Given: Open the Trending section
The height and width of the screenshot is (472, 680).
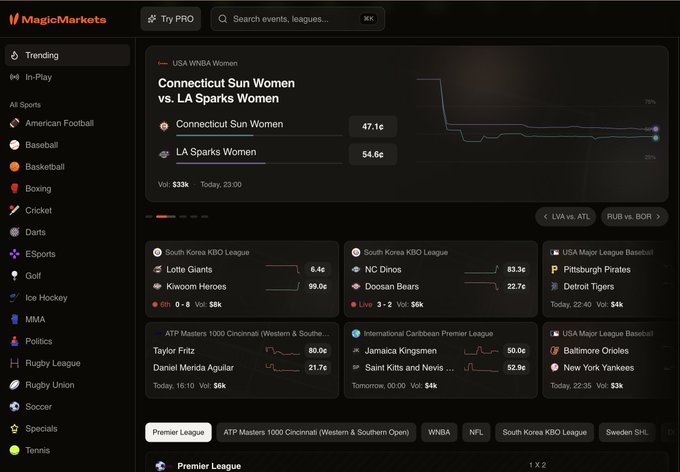Looking at the screenshot, I should 67,55.
